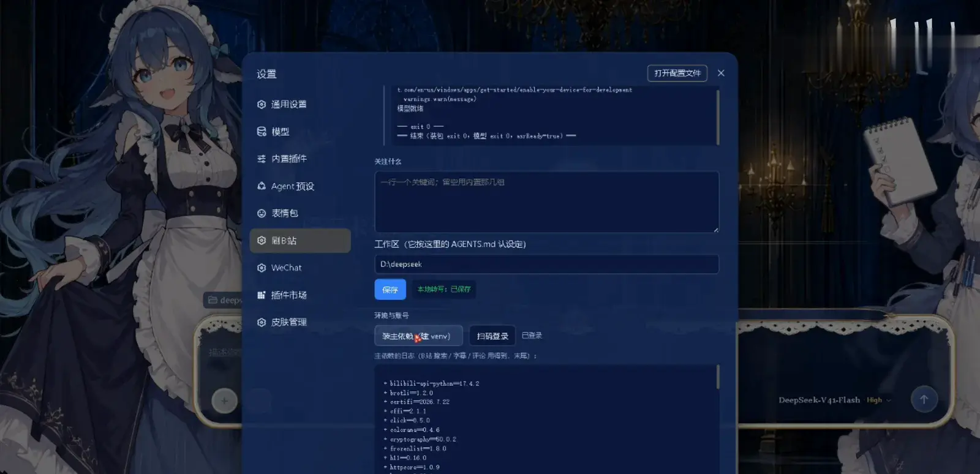Select the 皮肤管理 sidebar icon
This screenshot has width=980, height=474.
[262, 322]
